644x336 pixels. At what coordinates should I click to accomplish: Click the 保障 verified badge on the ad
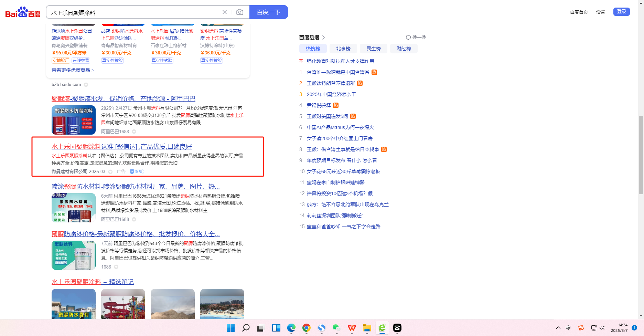[x=137, y=171]
